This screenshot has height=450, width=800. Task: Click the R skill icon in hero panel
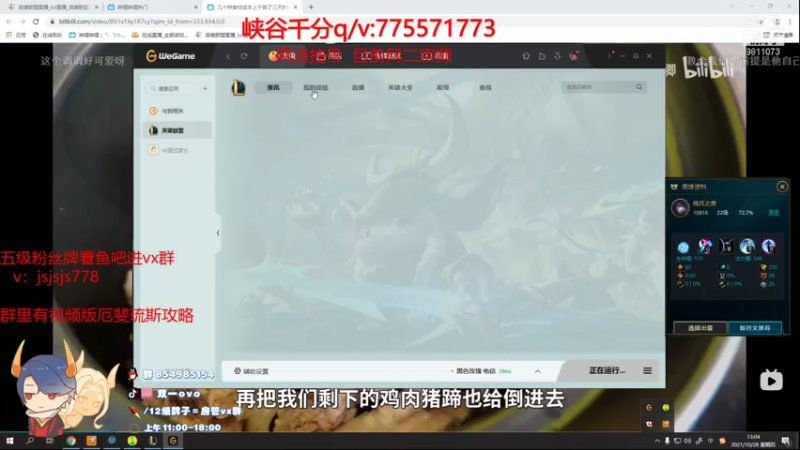pos(768,246)
